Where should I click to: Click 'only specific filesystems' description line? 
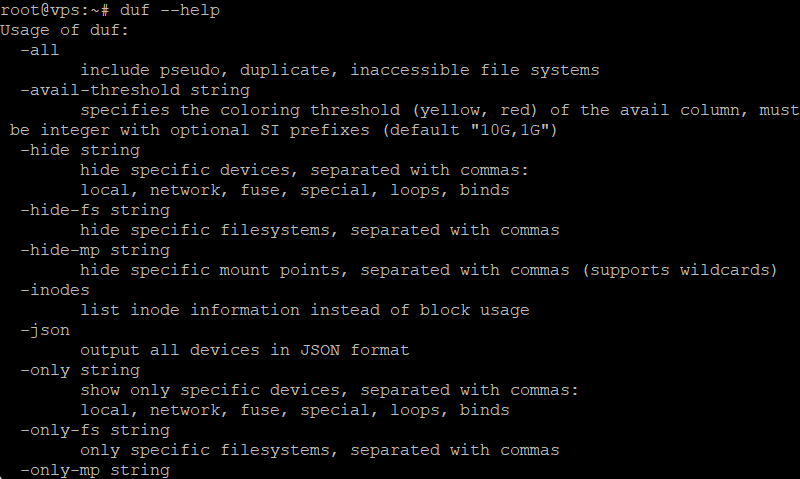(320, 450)
